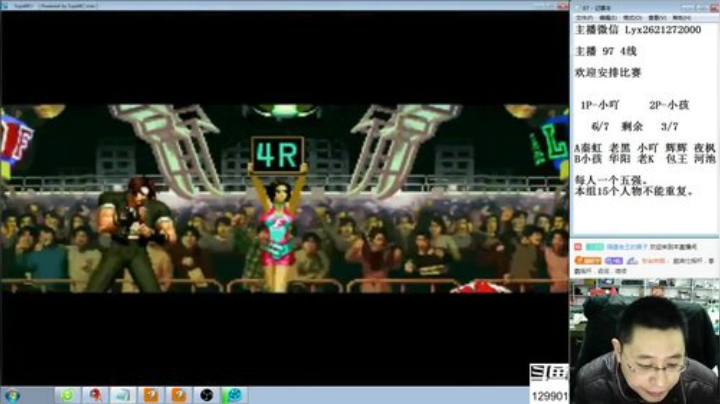Click the streamer webcam thumbnail

645,341
